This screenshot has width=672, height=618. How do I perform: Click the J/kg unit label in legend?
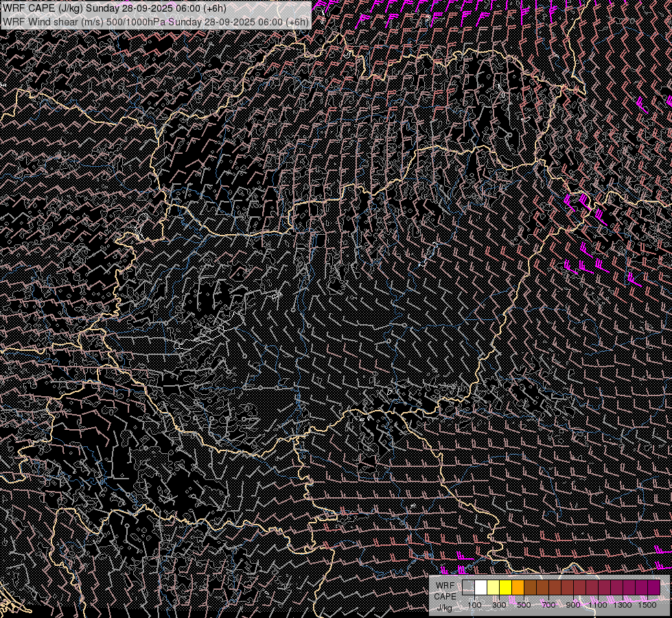click(445, 607)
